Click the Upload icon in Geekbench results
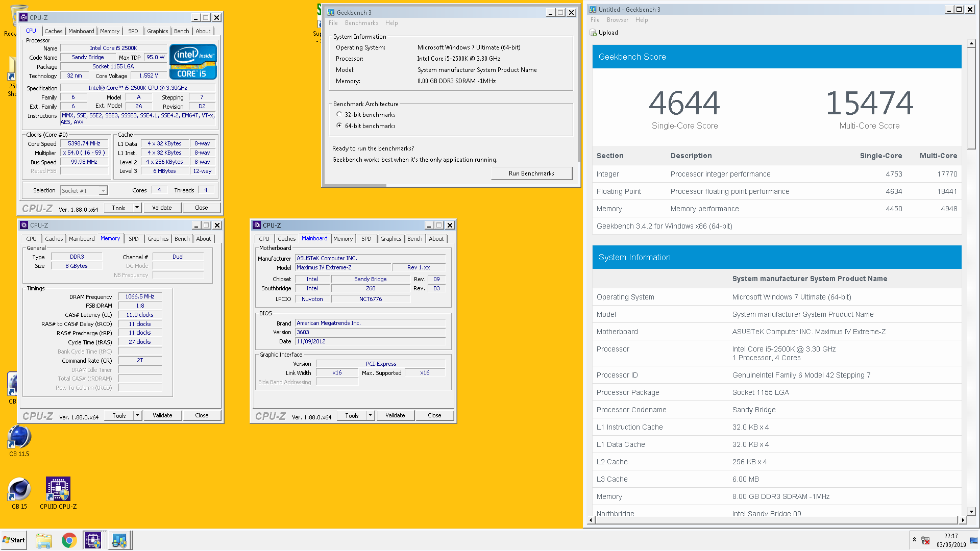This screenshot has height=551, width=980. [x=593, y=33]
